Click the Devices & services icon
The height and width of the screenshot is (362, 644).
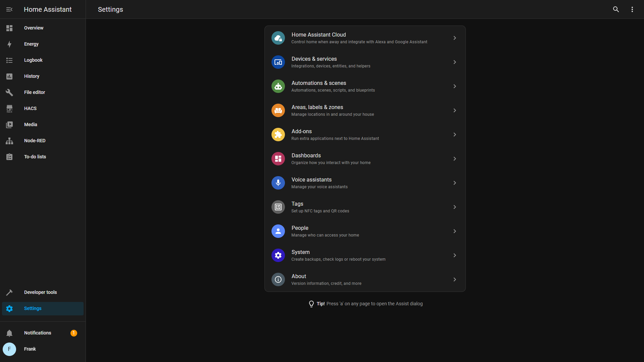click(x=278, y=62)
